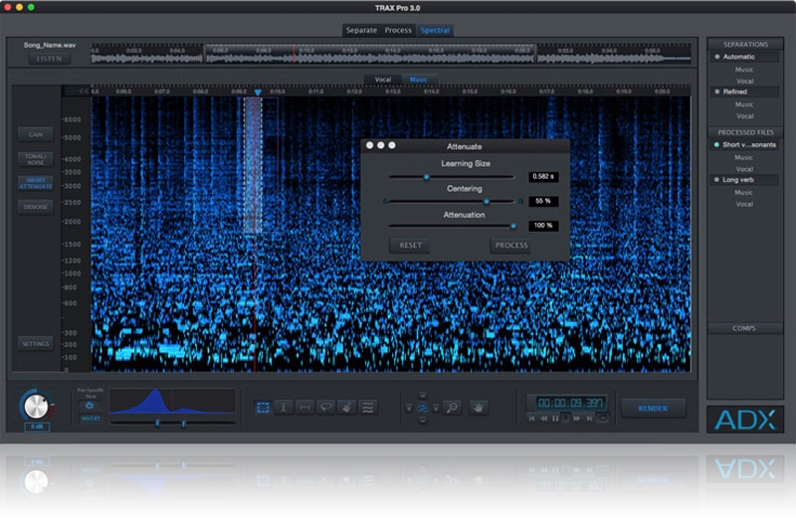Toggle the Pan-Specific View power button
The height and width of the screenshot is (532, 796).
tap(90, 405)
